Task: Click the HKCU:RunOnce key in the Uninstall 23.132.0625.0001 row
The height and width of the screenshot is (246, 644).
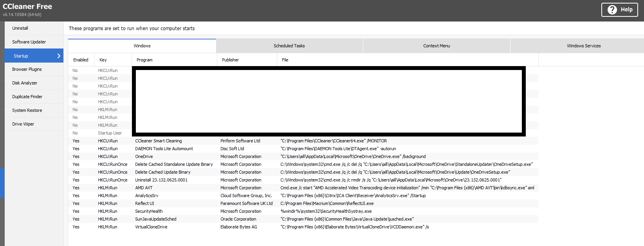Action: point(113,180)
